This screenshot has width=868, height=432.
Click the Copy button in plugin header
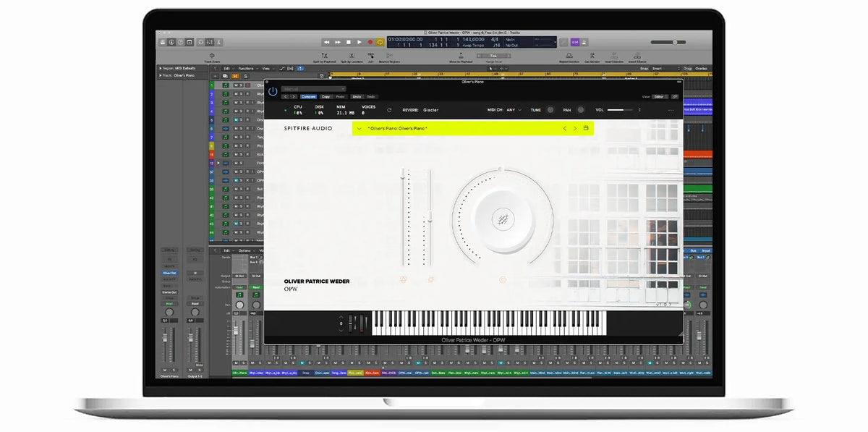click(325, 96)
